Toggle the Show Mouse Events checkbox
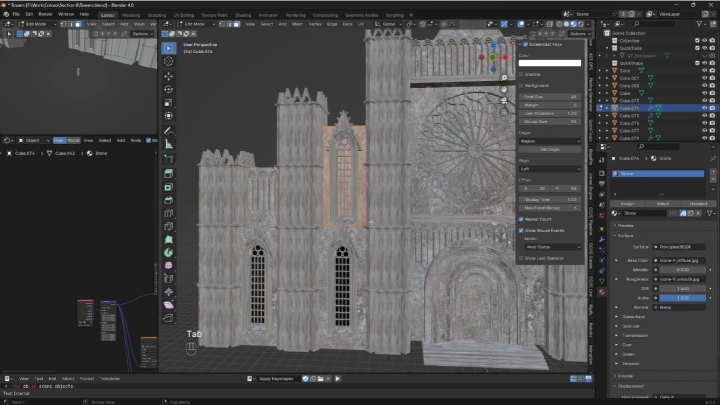This screenshot has width=720, height=405. [x=521, y=231]
